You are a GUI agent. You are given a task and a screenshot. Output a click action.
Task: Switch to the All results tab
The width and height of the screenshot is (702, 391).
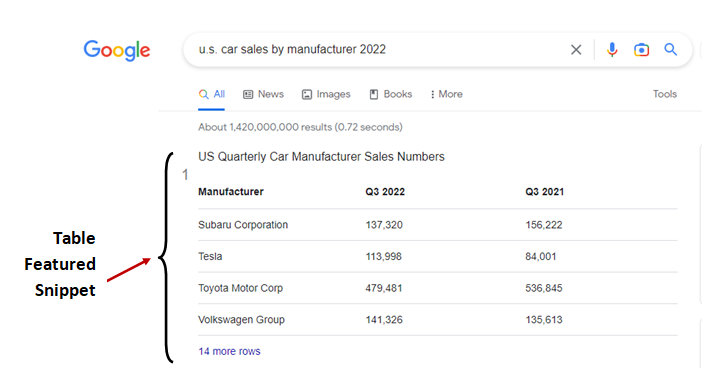pyautogui.click(x=212, y=95)
